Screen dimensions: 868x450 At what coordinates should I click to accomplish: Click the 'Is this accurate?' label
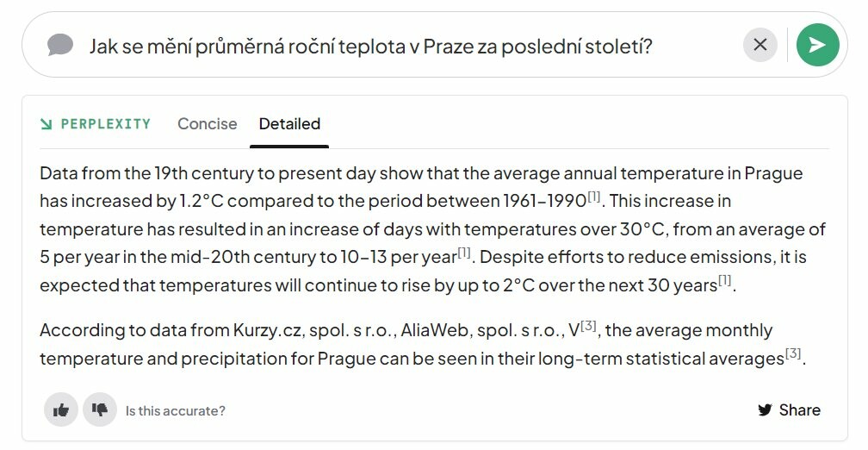coord(175,410)
